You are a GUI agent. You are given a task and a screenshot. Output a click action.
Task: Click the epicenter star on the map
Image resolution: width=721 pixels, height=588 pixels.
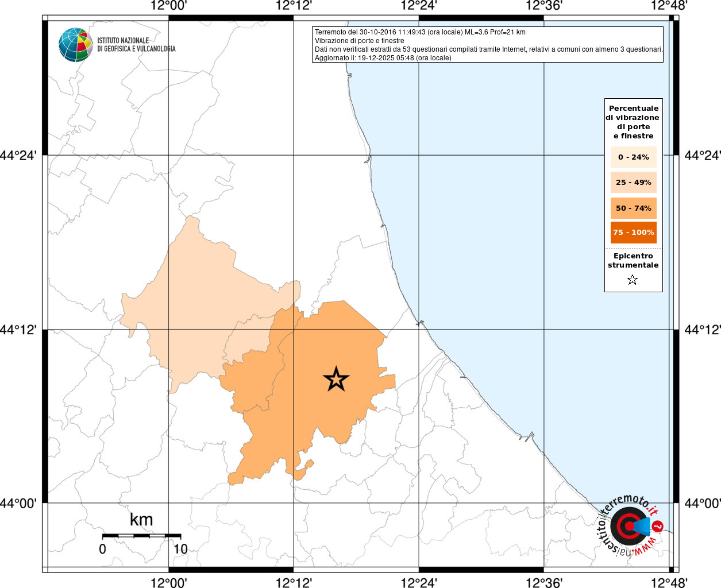(x=336, y=379)
